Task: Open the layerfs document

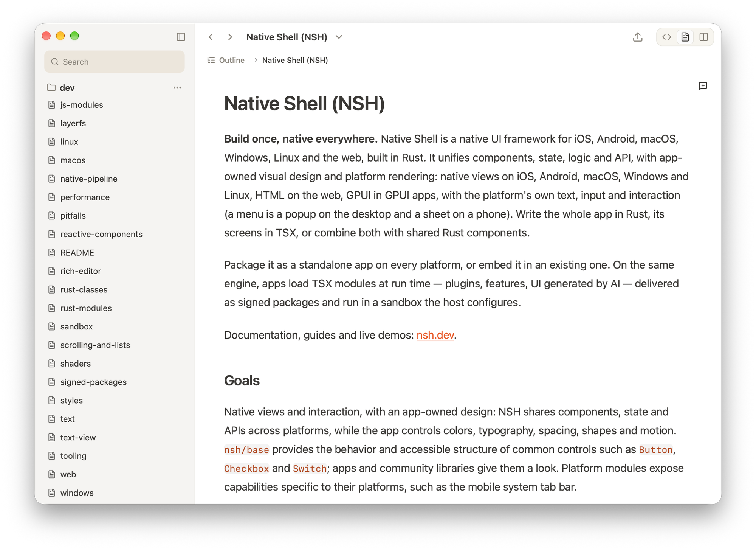Action: click(x=115, y=123)
